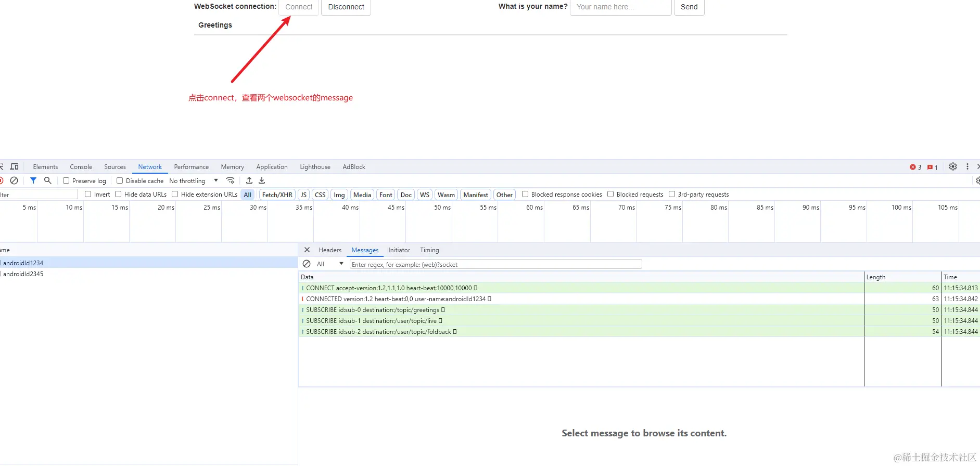This screenshot has height=466, width=980.
Task: Import HAR file upload icon
Action: click(x=249, y=180)
